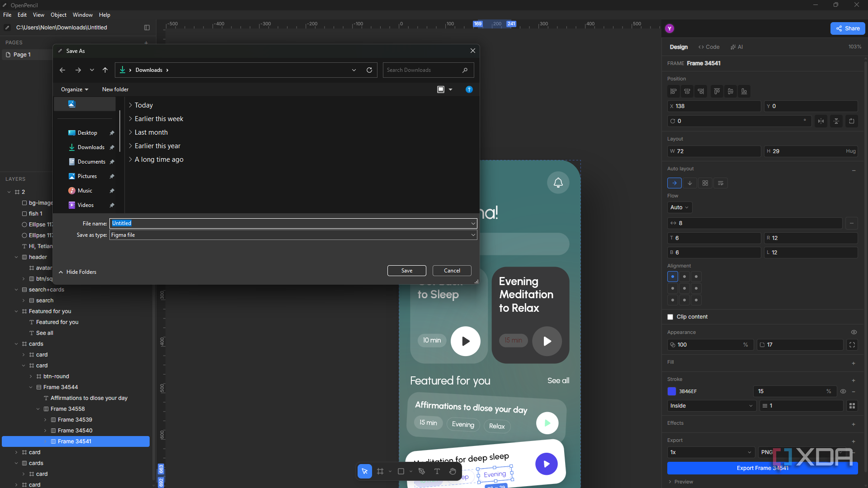Collapse Frame 34558 layer

pos(38,409)
